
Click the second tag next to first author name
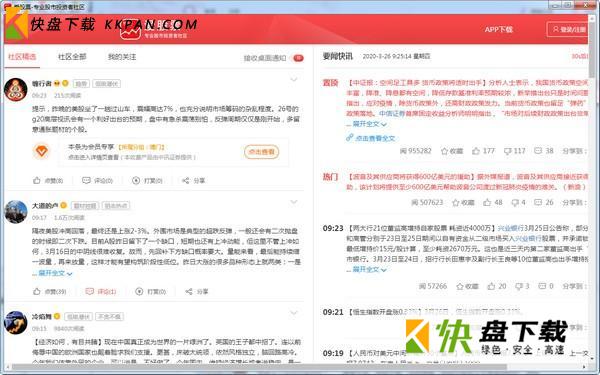pos(107,83)
